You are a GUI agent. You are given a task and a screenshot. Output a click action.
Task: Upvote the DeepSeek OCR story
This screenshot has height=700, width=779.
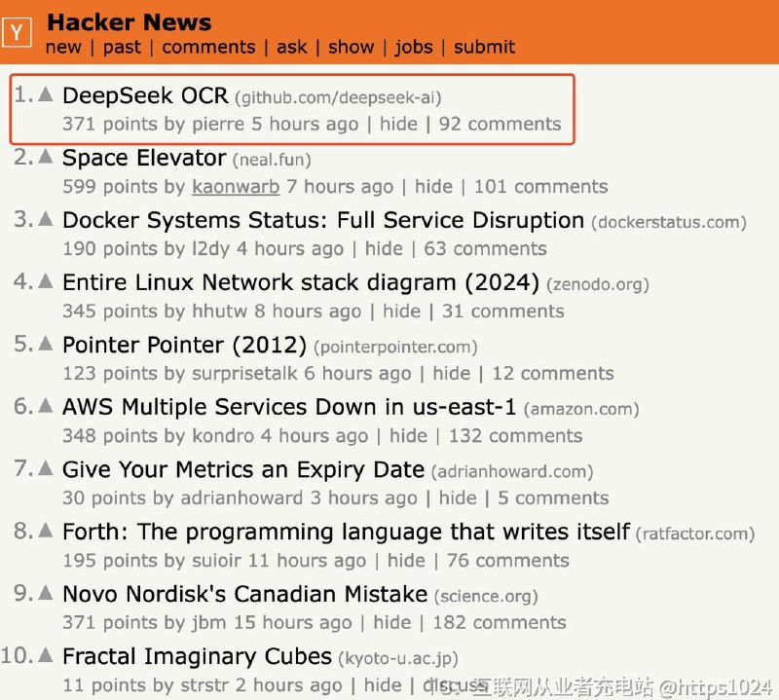point(45,94)
